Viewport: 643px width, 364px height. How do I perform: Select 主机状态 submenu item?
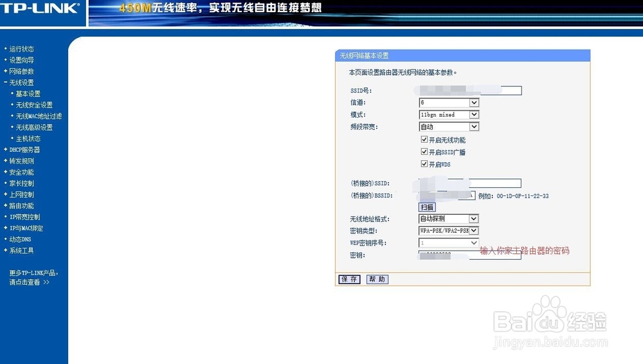pyautogui.click(x=28, y=138)
